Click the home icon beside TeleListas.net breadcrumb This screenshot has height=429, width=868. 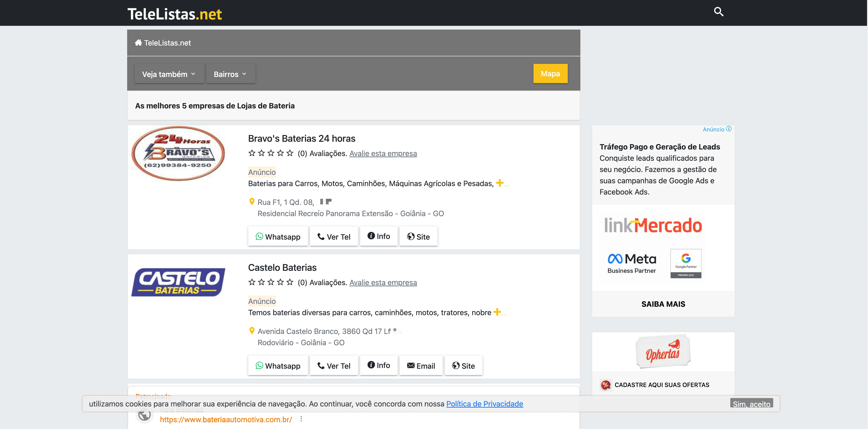pos(138,43)
